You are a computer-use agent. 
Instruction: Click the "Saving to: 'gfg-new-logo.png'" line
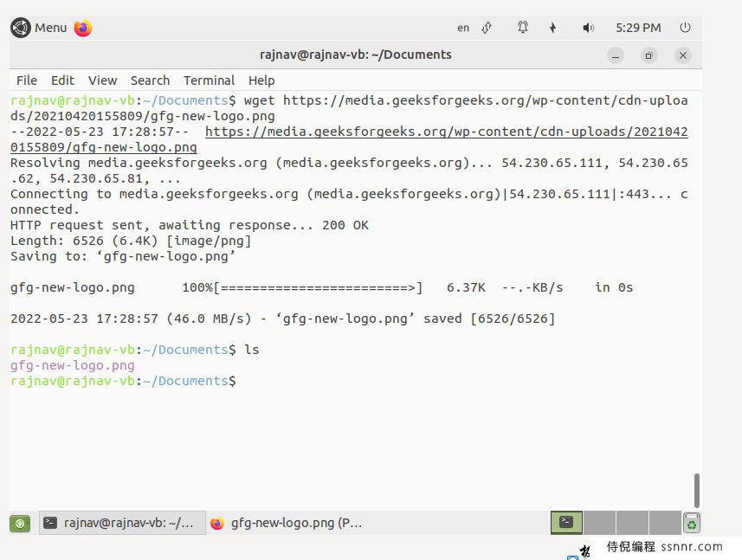(123, 256)
